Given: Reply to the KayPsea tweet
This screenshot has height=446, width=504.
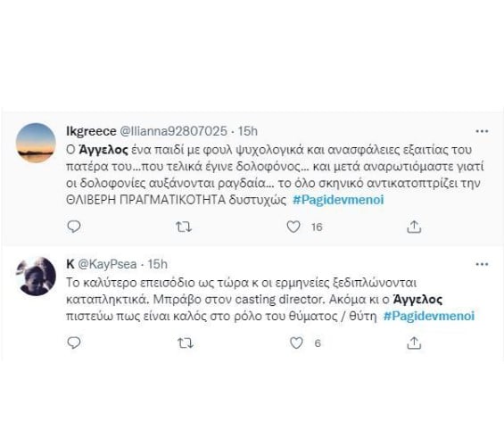Looking at the screenshot, I should point(74,343).
